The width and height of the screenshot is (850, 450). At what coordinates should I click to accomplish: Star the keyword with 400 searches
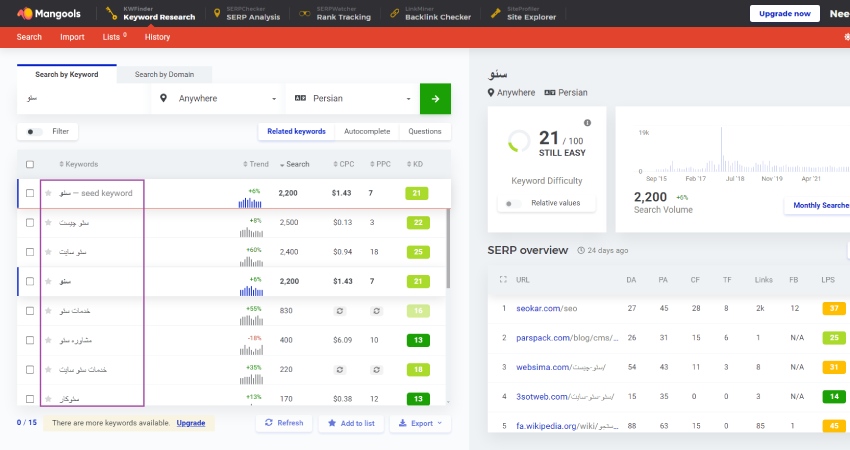(48, 340)
